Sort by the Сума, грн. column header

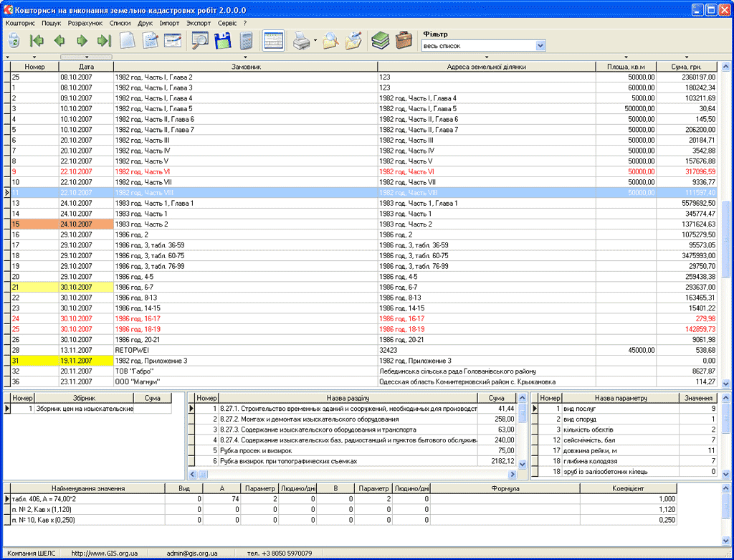pos(687,67)
